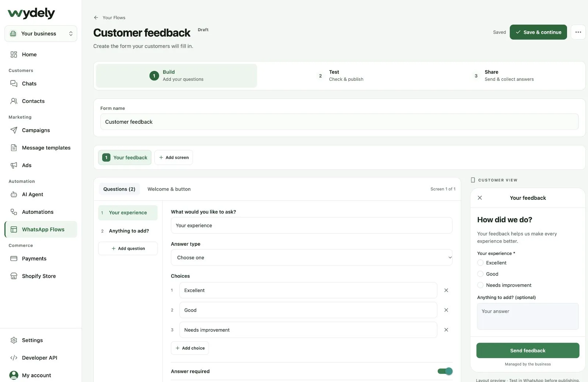Image resolution: width=588 pixels, height=382 pixels.
Task: Open Chats from the sidebar
Action: pyautogui.click(x=41, y=83)
